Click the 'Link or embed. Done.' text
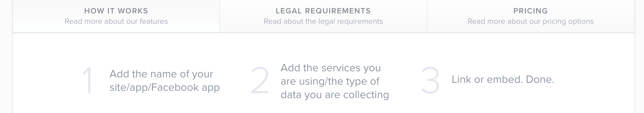This screenshot has height=113, width=644. pos(503,79)
